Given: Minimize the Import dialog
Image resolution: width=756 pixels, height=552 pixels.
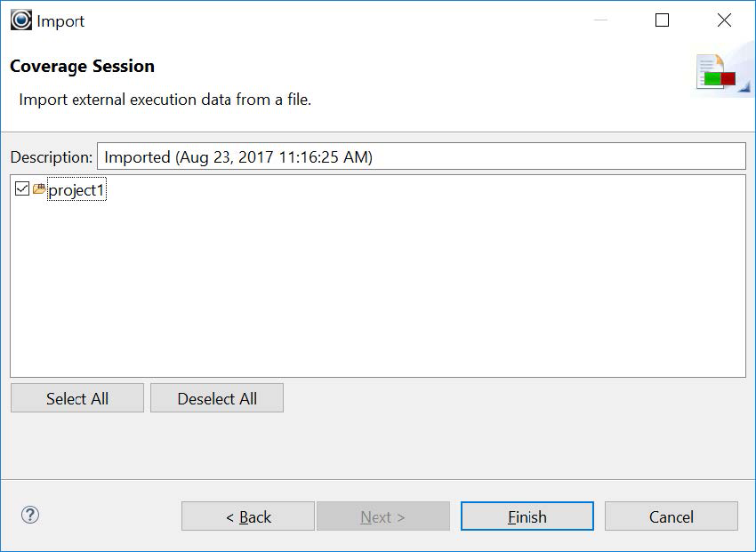Looking at the screenshot, I should [x=601, y=20].
